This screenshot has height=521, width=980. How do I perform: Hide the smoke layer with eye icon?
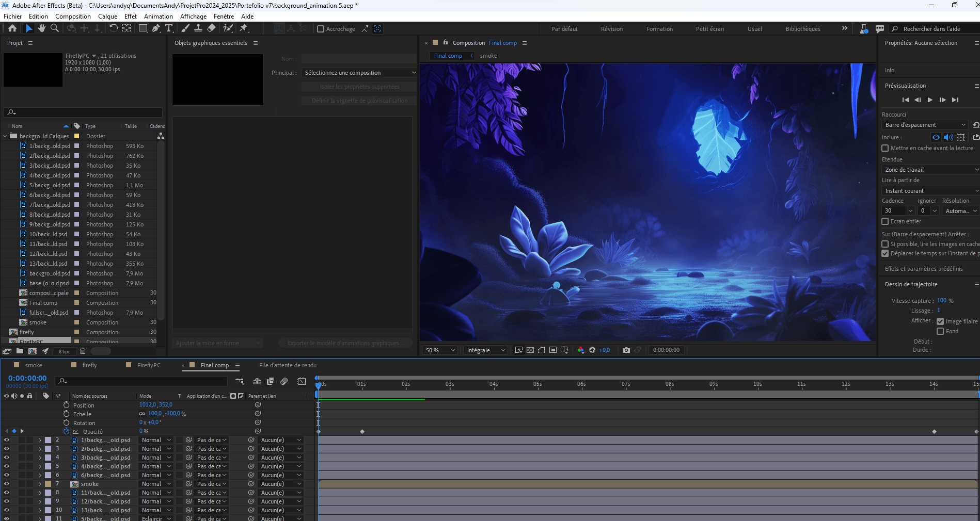7,484
